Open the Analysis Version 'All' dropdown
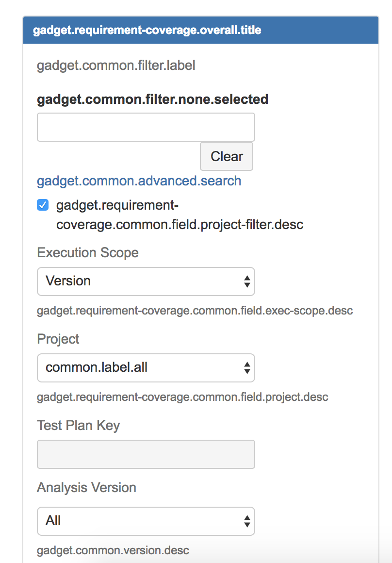Viewport: 392px width, 563px height. pyautogui.click(x=146, y=521)
